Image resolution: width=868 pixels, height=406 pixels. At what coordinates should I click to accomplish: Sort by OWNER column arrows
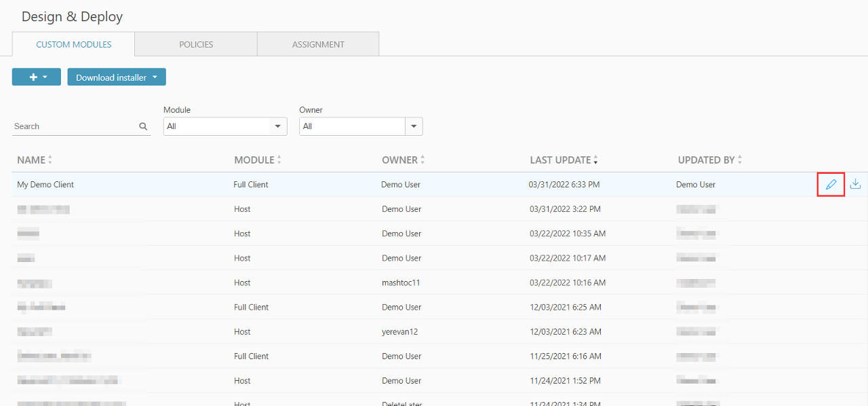point(422,160)
